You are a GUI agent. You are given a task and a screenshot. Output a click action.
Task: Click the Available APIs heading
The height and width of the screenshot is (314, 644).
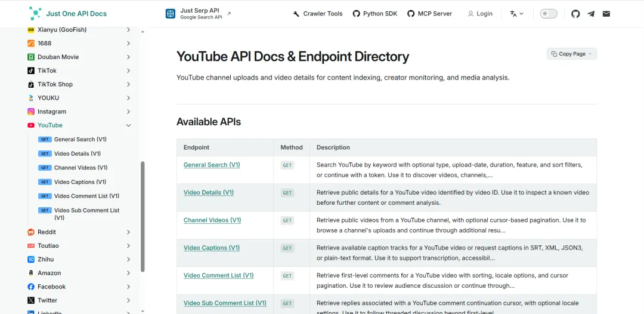pyautogui.click(x=209, y=122)
